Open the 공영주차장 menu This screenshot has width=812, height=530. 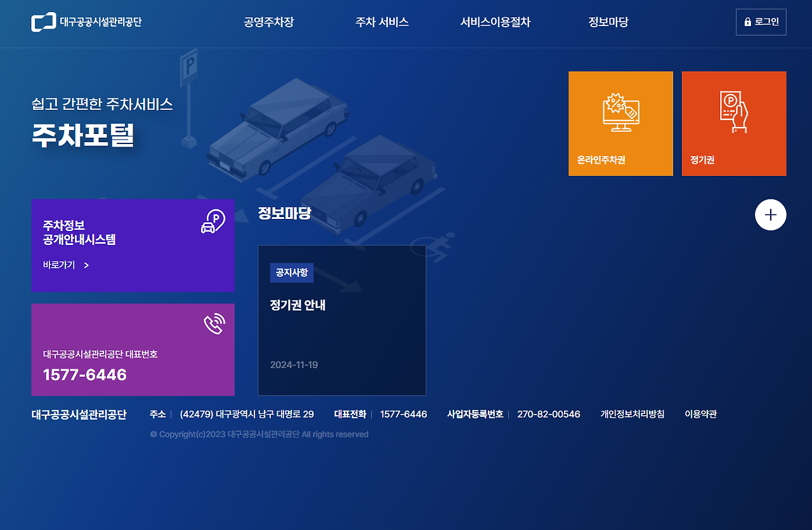(268, 22)
